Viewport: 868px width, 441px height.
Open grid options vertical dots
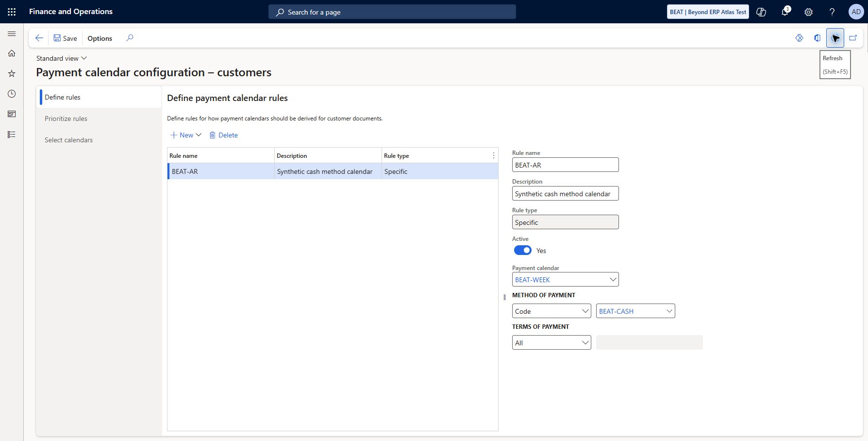tap(494, 156)
